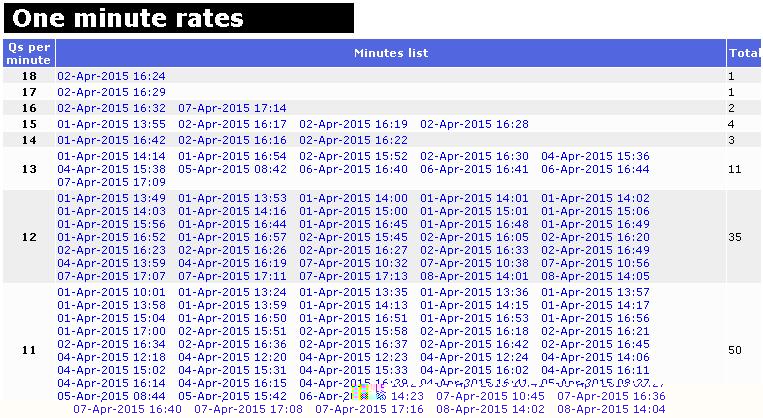Open the 07-Apr-2015 10:56 entry

[595, 264]
